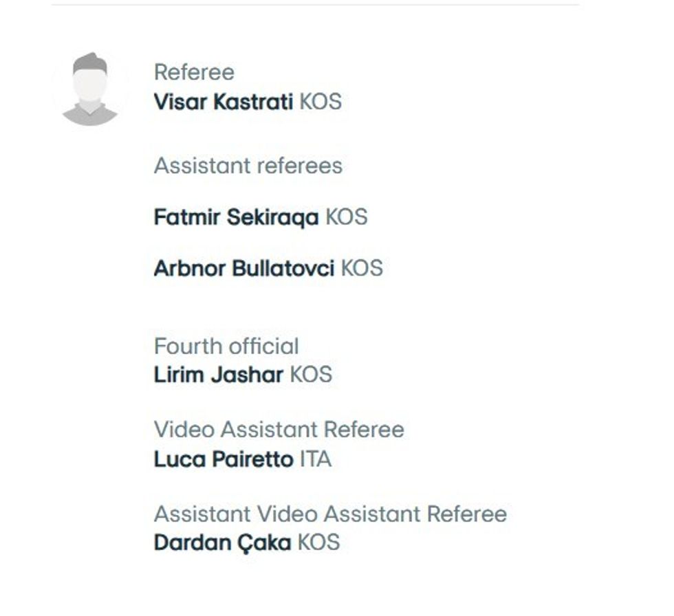
Task: Click the heading directly above Luca Pairetto
Action: coord(279,430)
